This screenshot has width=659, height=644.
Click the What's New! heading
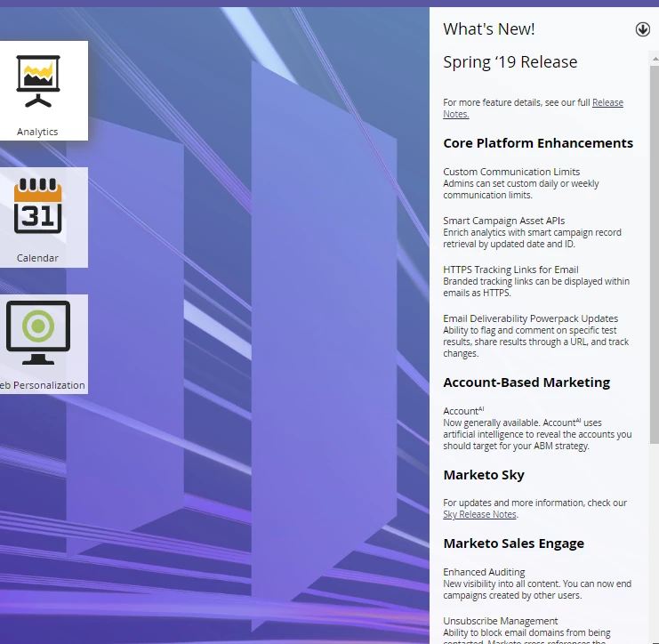point(489,29)
